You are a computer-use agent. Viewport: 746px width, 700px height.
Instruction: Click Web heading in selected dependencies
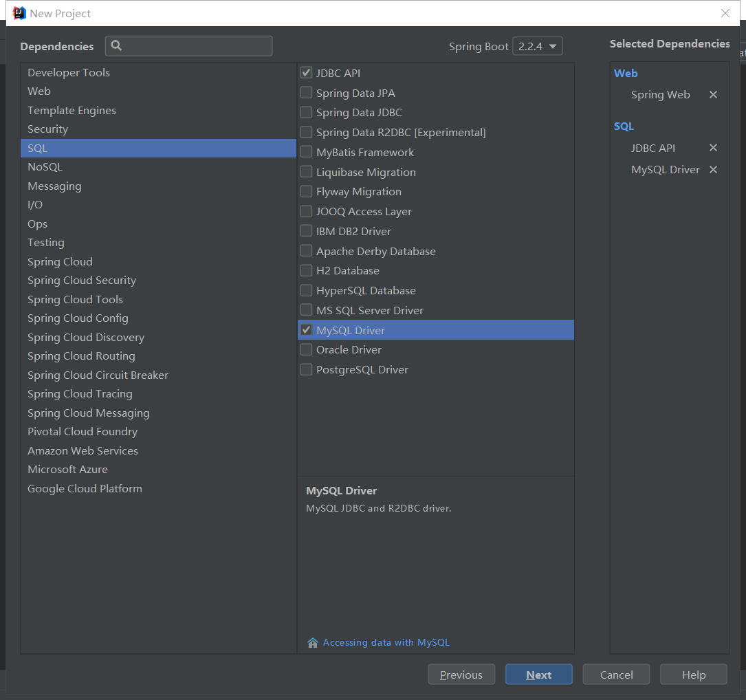(x=626, y=74)
